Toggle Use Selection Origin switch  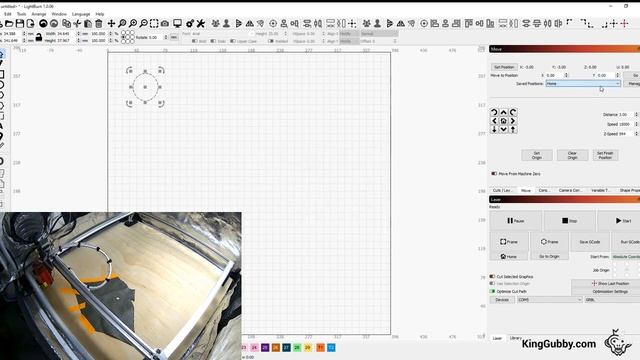pyautogui.click(x=492, y=283)
